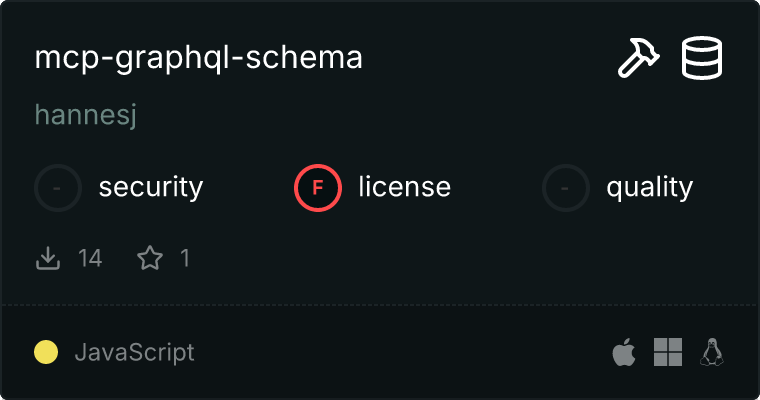This screenshot has height=400, width=760.
Task: Click the Windows platform icon
Action: (667, 352)
